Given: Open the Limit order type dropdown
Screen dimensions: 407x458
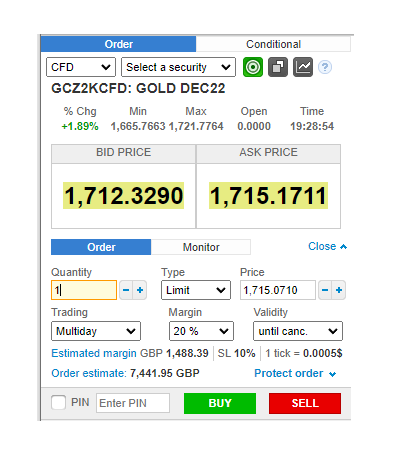Looking at the screenshot, I should (x=196, y=290).
